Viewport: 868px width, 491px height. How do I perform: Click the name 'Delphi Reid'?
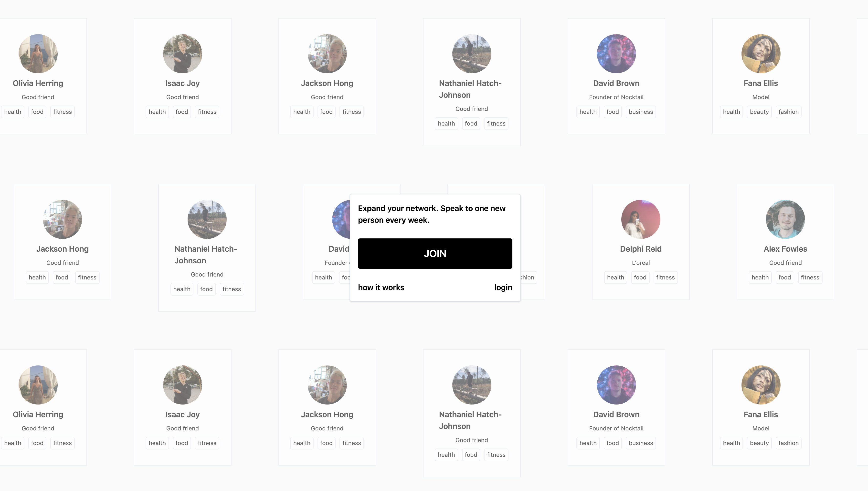point(640,249)
